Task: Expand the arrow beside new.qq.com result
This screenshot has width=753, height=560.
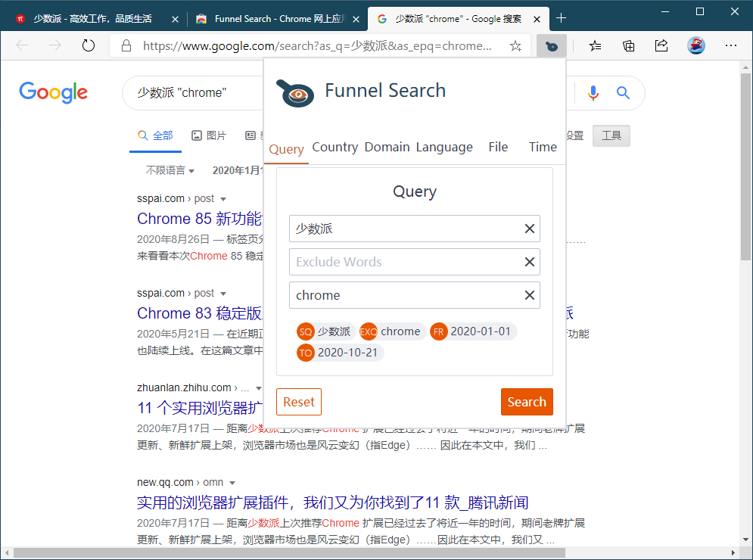Action: [x=232, y=483]
